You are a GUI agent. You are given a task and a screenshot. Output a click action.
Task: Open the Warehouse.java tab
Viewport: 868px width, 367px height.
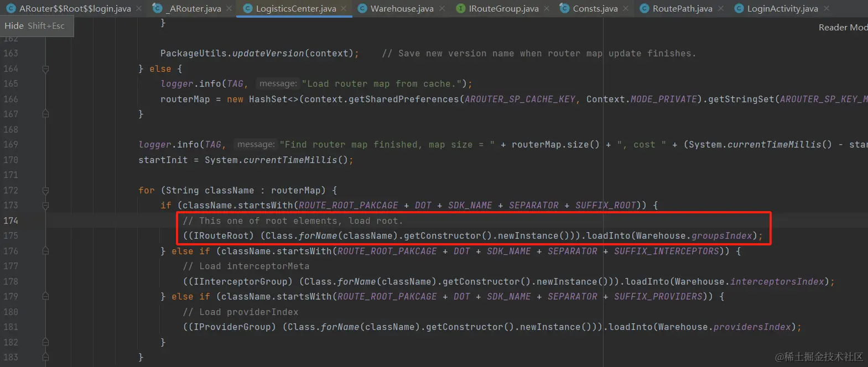[x=402, y=8]
